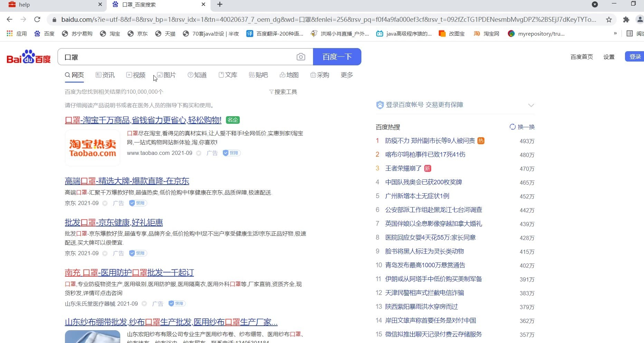Open the 苏宁易购 bookmark
Image resolution: width=644 pixels, height=343 pixels.
click(77, 34)
